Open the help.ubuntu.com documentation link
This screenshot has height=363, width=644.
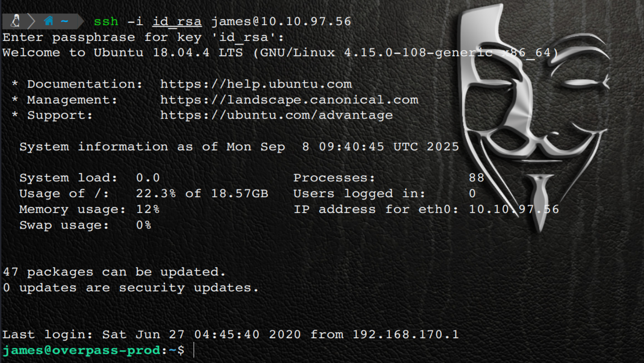(256, 84)
